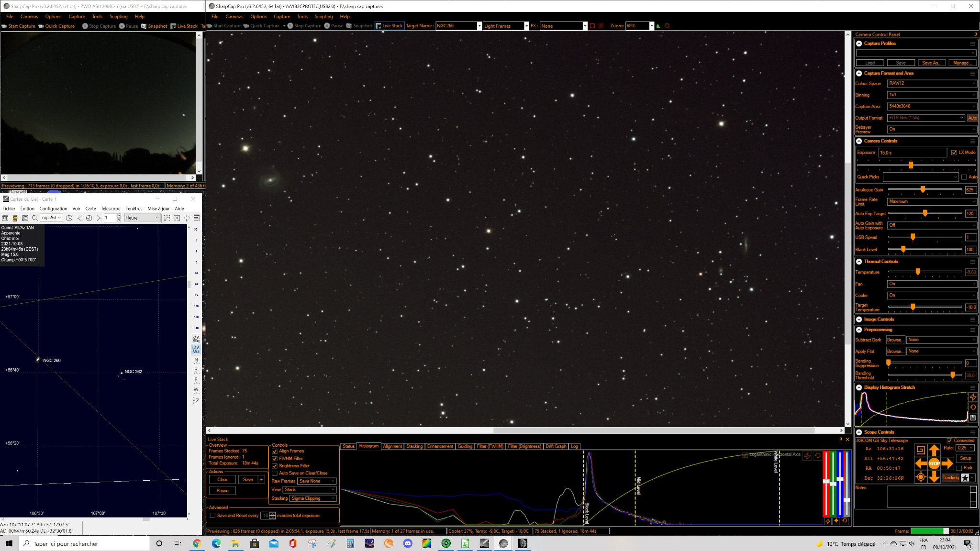Open the Capture Area 5440x3648 dropdown
Image resolution: width=980 pixels, height=551 pixels.
(x=932, y=106)
